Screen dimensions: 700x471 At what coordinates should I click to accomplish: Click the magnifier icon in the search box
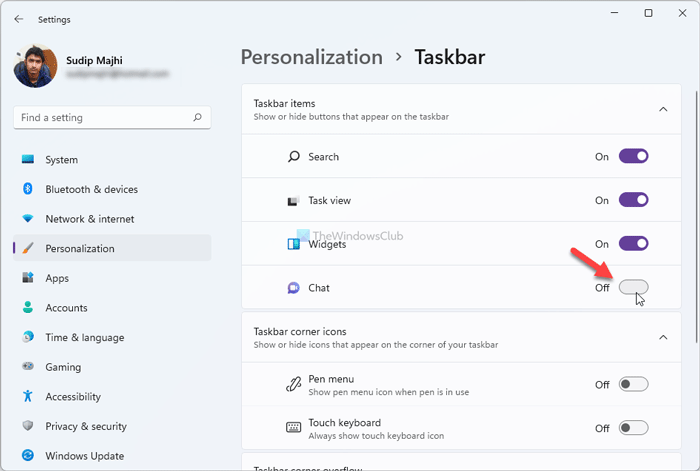pos(198,118)
